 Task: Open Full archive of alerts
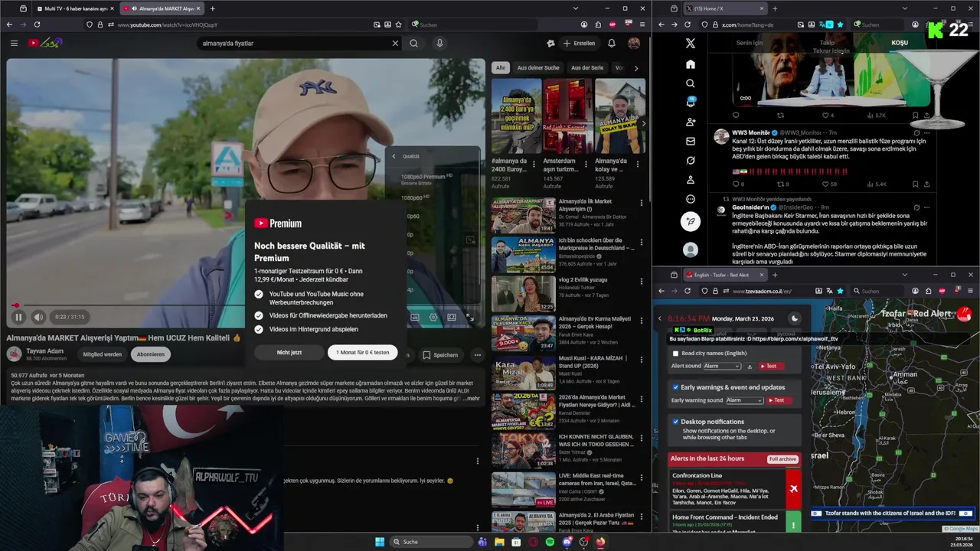pyautogui.click(x=783, y=459)
